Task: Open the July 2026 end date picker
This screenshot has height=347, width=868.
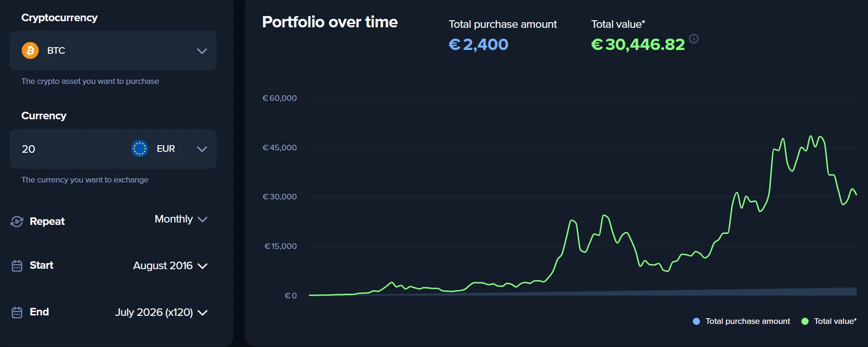Action: (x=161, y=313)
